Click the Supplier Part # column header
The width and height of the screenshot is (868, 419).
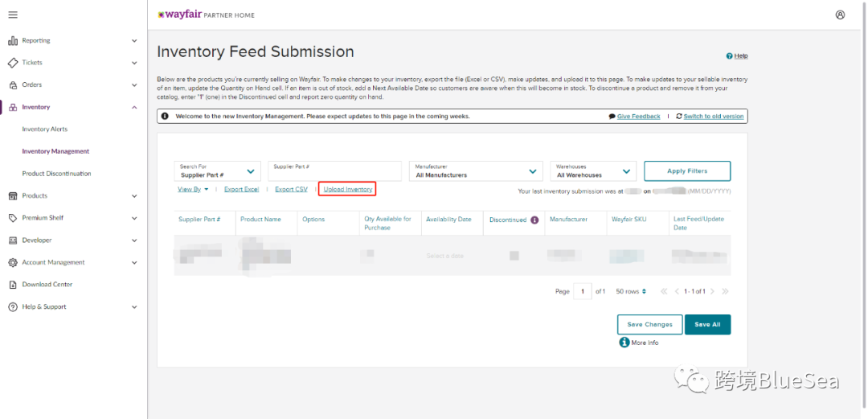tap(199, 220)
